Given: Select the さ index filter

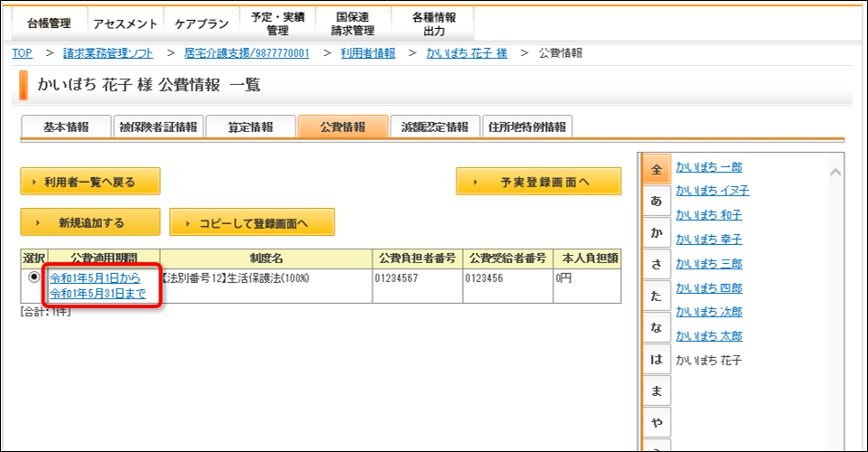Looking at the screenshot, I should pos(656,264).
